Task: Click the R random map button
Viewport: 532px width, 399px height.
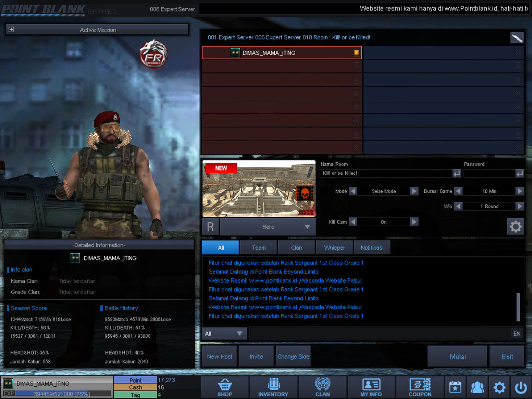Action: tap(211, 226)
